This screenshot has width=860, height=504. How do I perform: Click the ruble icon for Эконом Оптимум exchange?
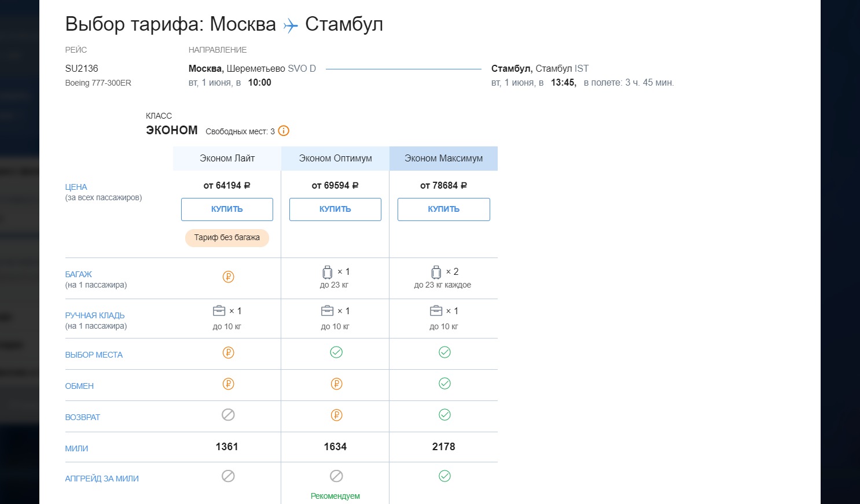click(x=336, y=384)
